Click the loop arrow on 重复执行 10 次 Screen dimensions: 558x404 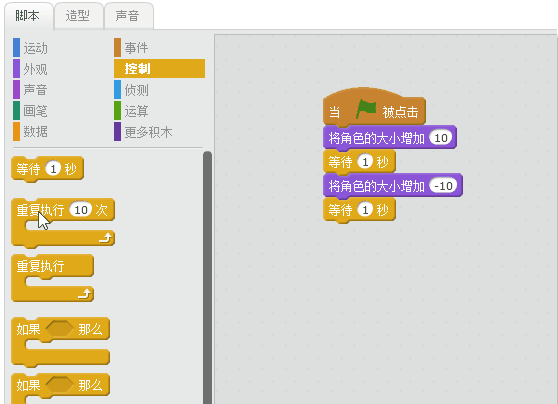click(106, 238)
